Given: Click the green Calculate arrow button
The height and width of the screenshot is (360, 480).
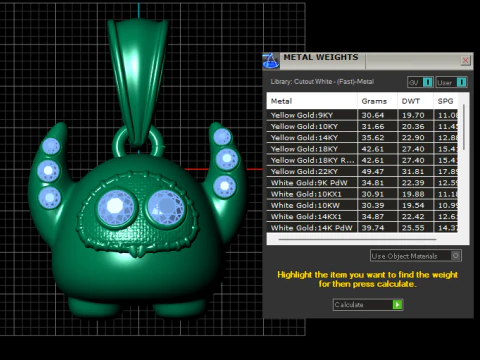Looking at the screenshot, I should coord(397,304).
